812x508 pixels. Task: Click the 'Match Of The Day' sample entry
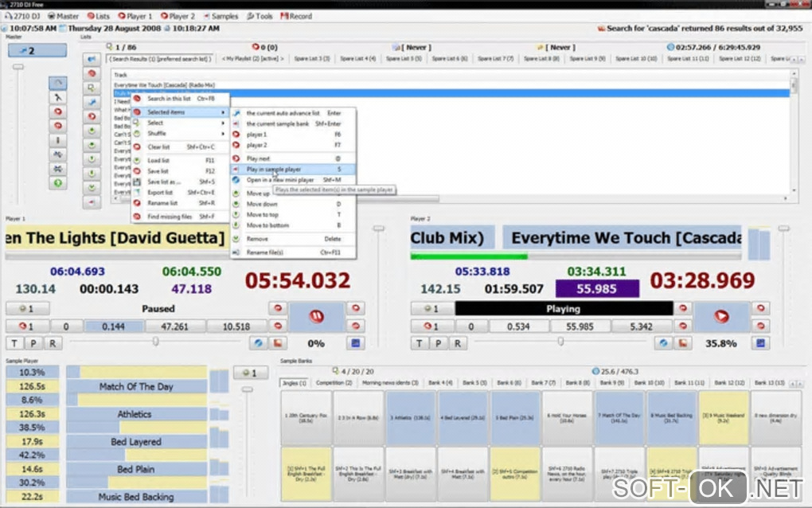pyautogui.click(x=135, y=386)
